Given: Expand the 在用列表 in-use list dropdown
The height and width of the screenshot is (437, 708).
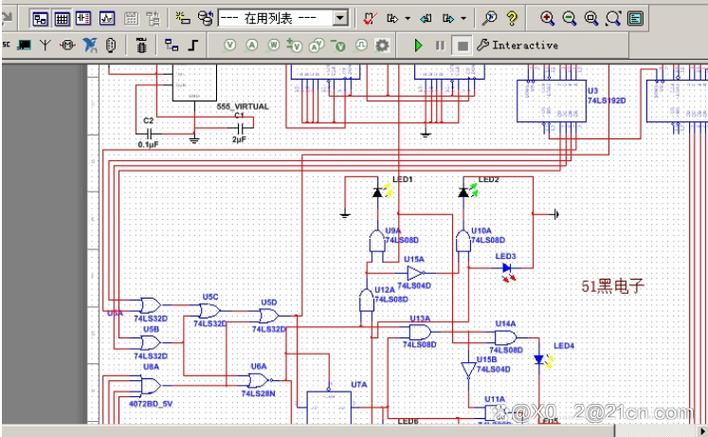Looking at the screenshot, I should 340,18.
